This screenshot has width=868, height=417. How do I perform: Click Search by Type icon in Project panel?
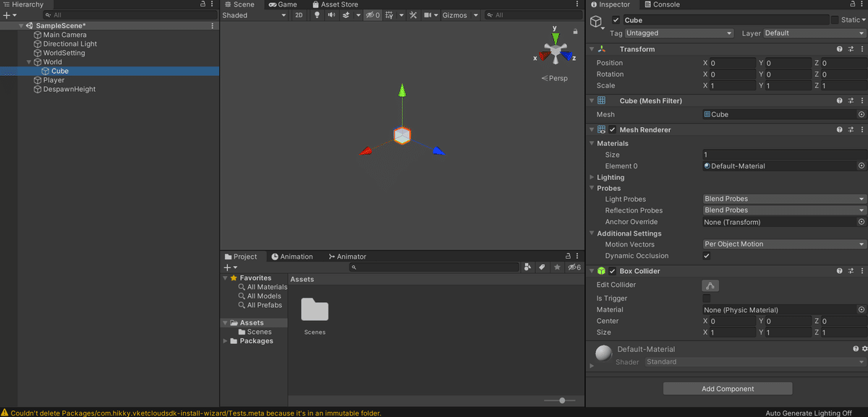[527, 267]
